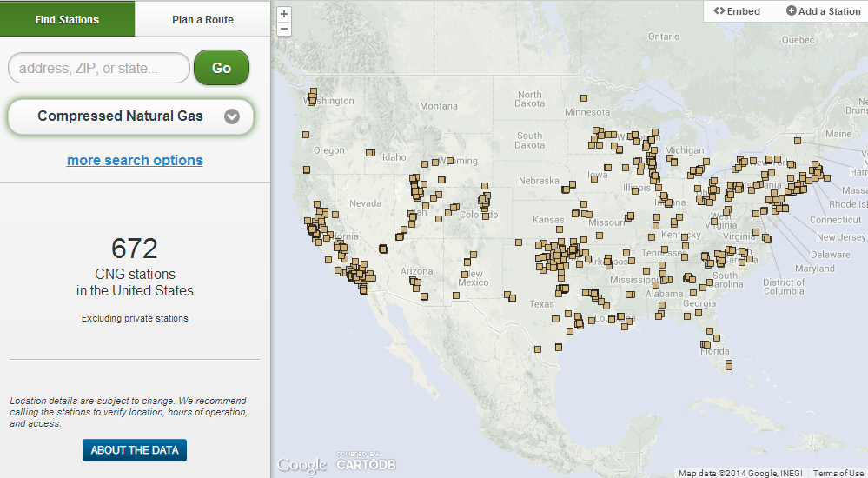Viewport: 868px width, 478px height.
Task: Select the station marker beside Idaho label
Action: [370, 153]
